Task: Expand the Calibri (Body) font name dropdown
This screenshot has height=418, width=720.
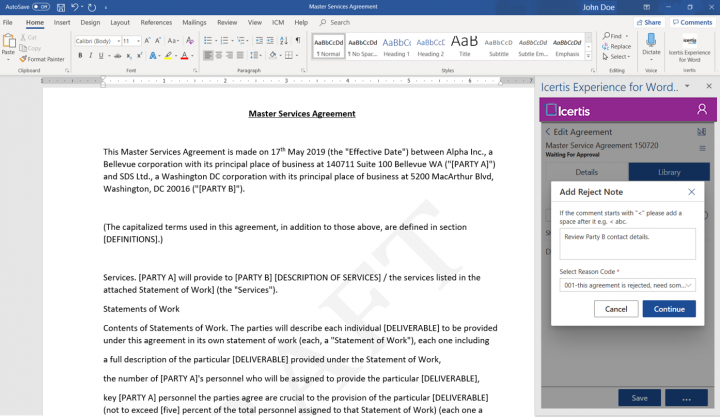Action: tap(96, 41)
